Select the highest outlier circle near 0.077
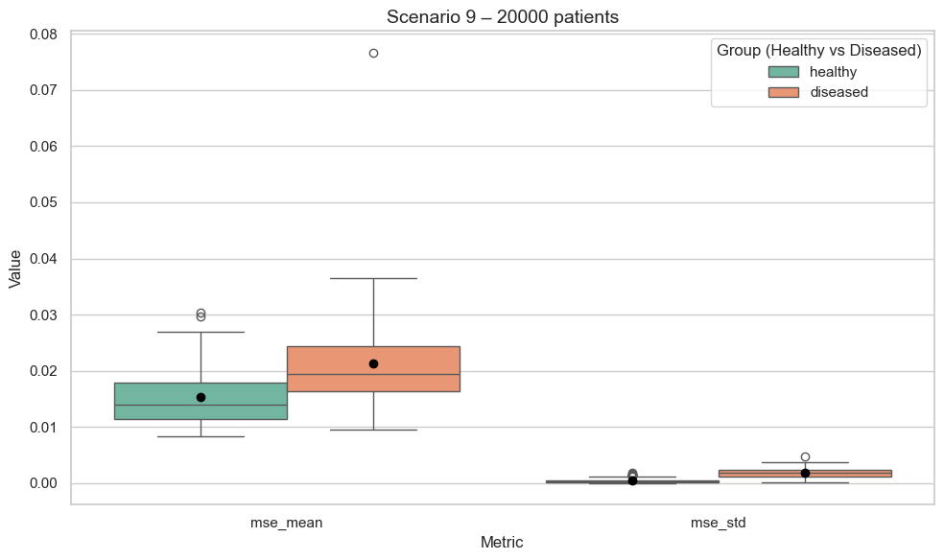Viewport: 944px width, 560px height. [373, 53]
